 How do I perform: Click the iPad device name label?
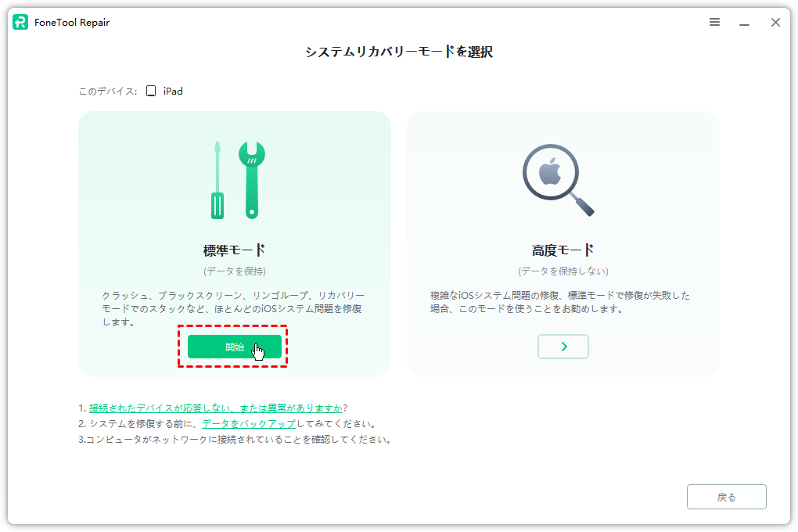click(173, 92)
